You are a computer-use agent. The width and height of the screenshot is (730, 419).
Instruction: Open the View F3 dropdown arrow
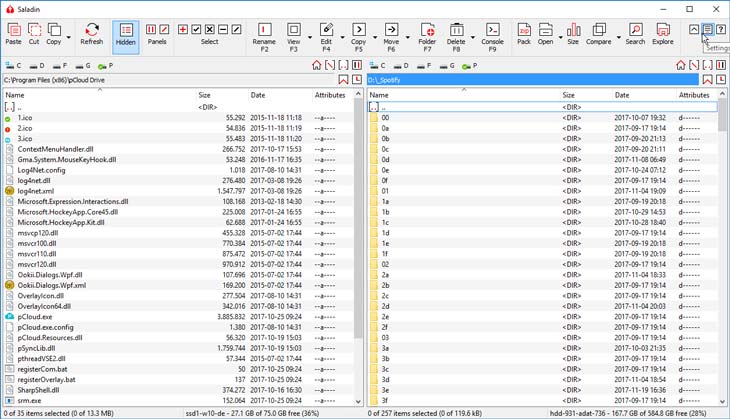tap(309, 42)
